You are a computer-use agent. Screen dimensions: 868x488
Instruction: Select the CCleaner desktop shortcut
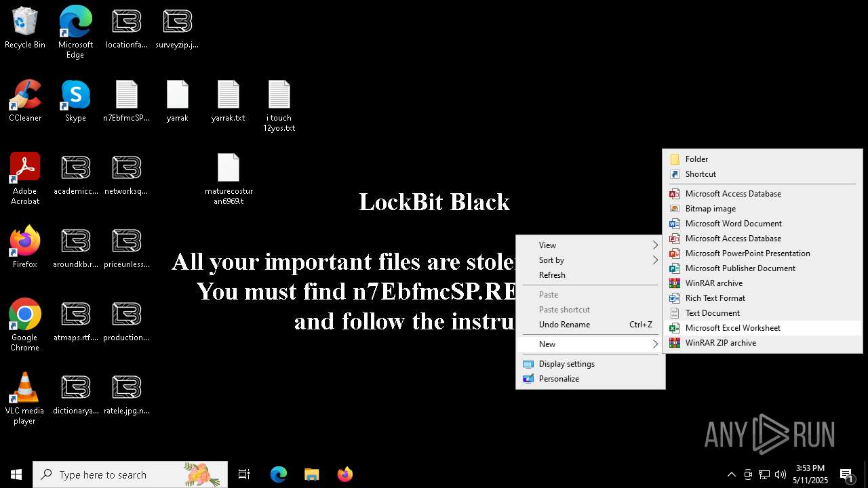[x=25, y=102]
